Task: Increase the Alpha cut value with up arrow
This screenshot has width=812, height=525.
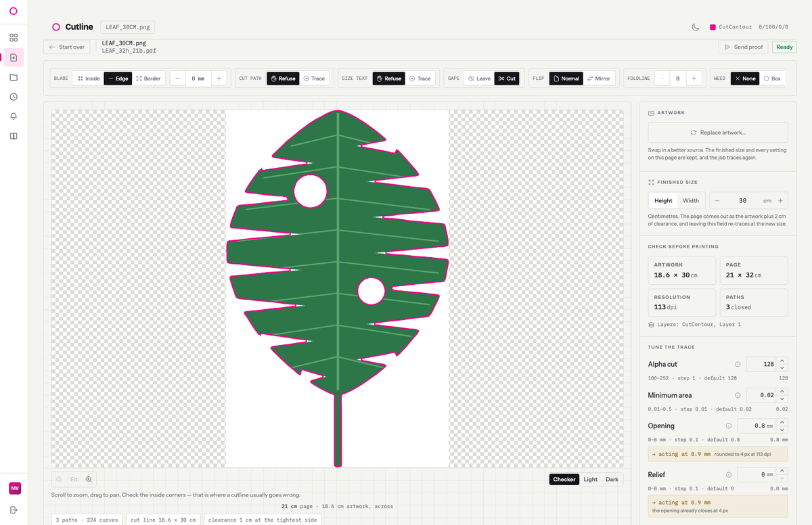Action: point(782,361)
